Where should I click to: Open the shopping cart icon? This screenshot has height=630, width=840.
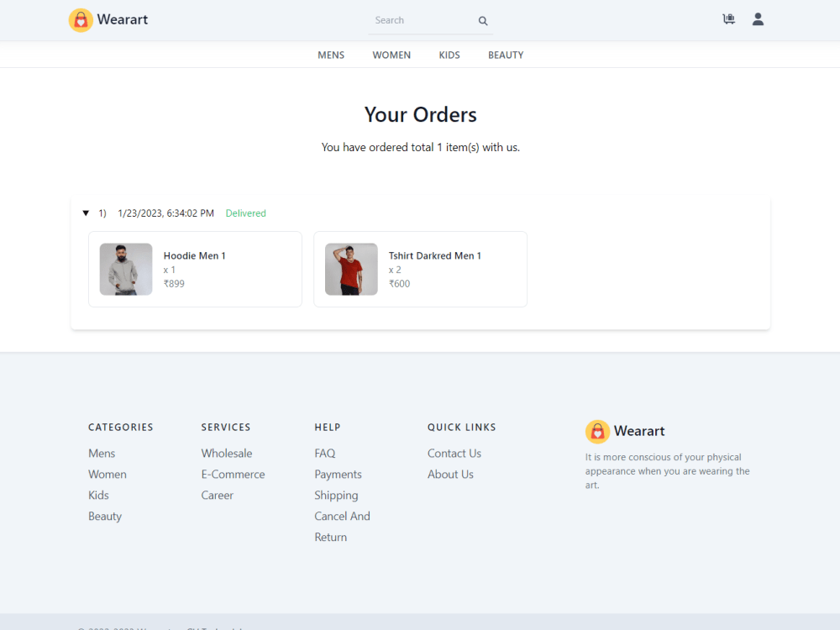pyautogui.click(x=728, y=19)
